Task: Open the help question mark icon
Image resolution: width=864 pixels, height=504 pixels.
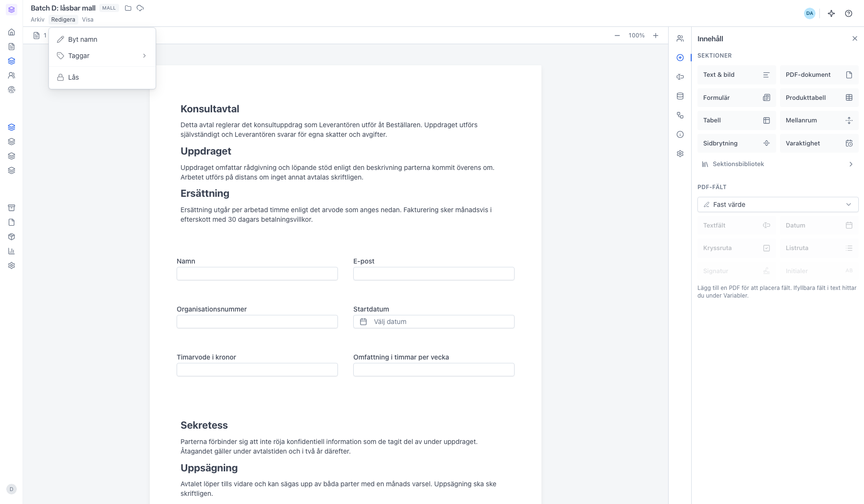Action: click(x=849, y=13)
